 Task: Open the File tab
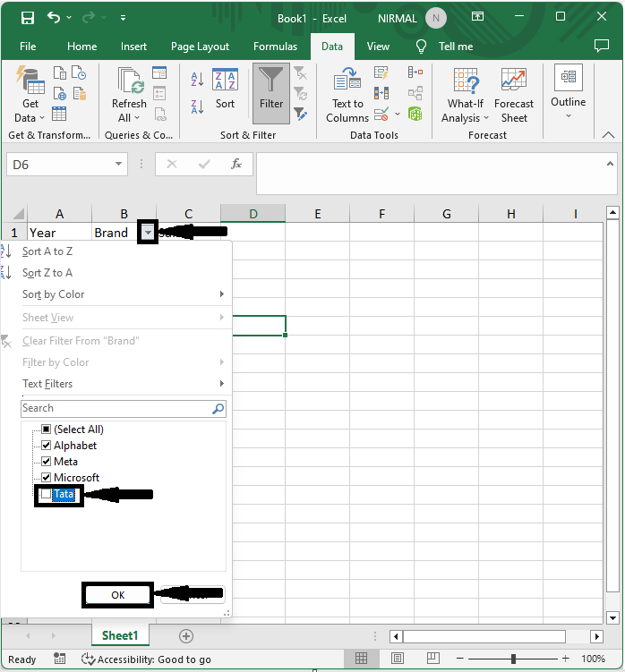point(28,47)
